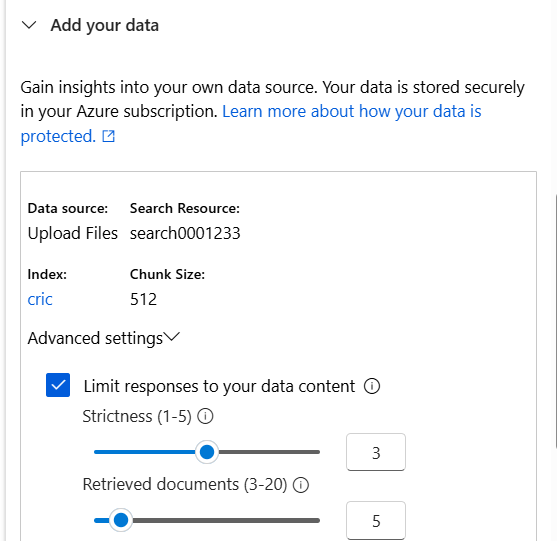The image size is (557, 541).
Task: Click the external link icon after protected
Action: 109,136
